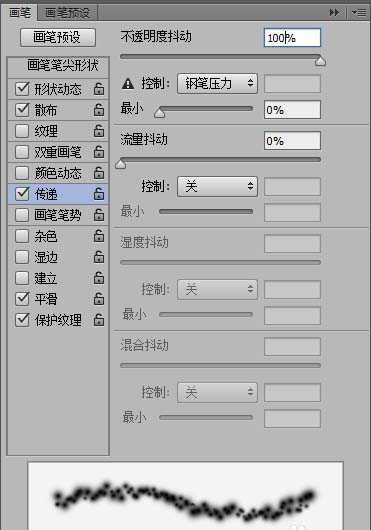Viewport: 371px width, 530px height.
Task: Uncheck the 散布 checkbox
Action: (x=22, y=110)
